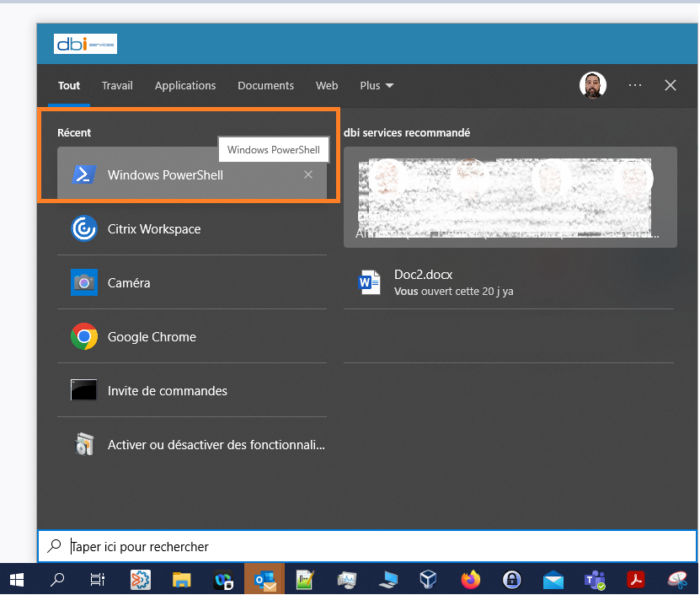The image size is (700, 595).
Task: Open the Mail envelope taskbar icon
Action: tap(553, 580)
